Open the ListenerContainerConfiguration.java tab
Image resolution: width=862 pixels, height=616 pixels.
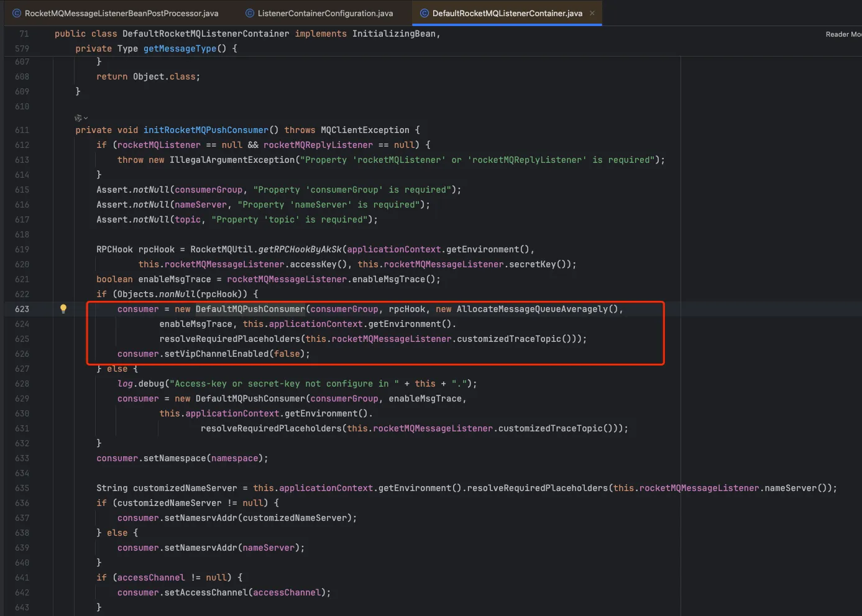[325, 13]
